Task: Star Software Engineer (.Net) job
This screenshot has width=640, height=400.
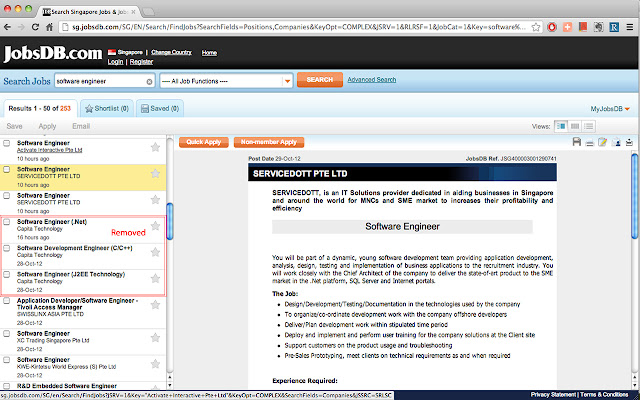Action: (155, 226)
